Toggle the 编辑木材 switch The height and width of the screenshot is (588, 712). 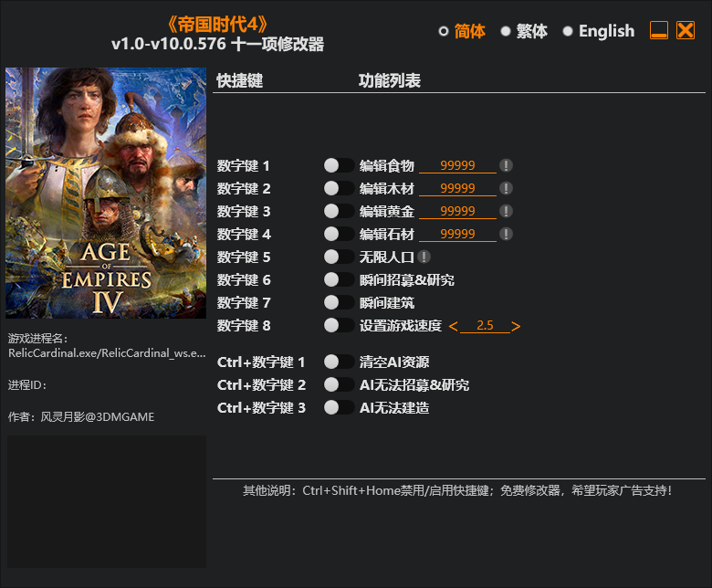tap(339, 188)
